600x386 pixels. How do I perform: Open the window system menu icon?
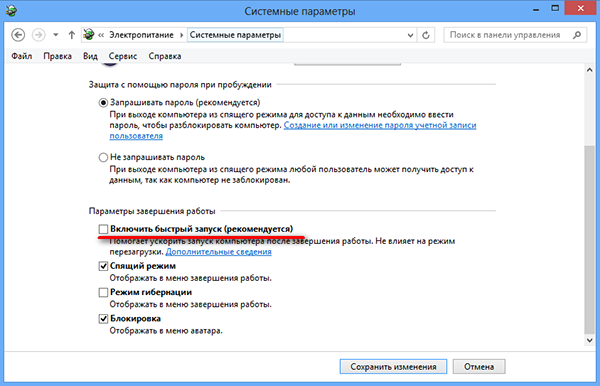11,10
